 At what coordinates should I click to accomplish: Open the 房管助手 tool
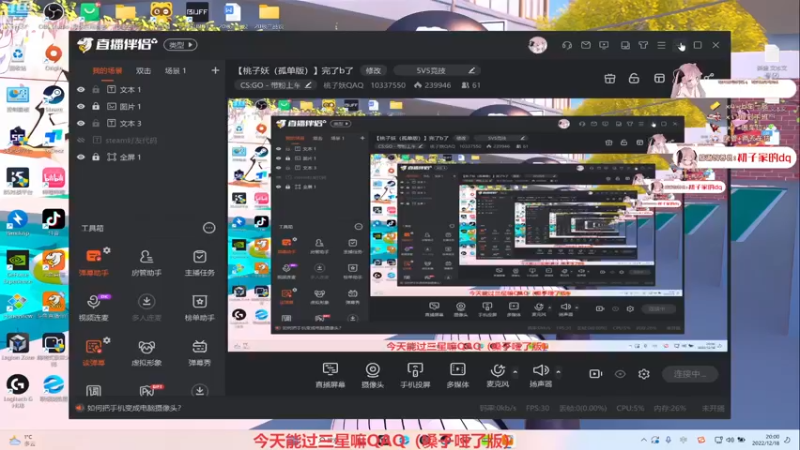pyautogui.click(x=146, y=262)
